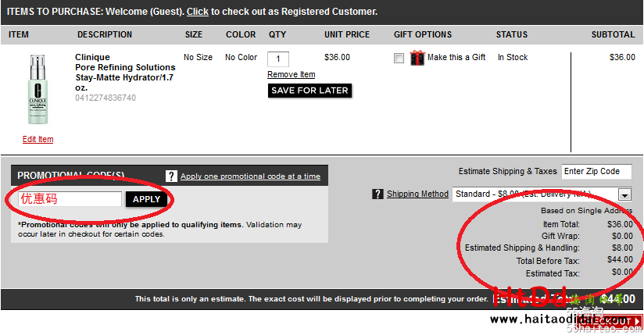644x335 pixels.
Task: Click the 'No Color' cell
Action: 241,58
